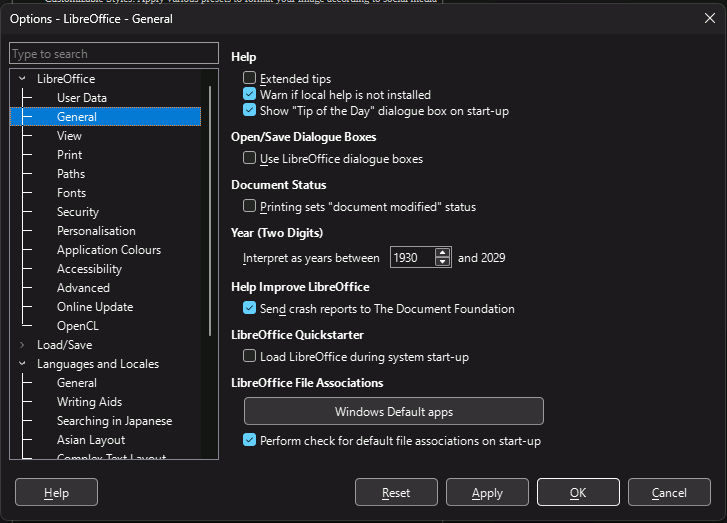Open the Writing Aids options page
This screenshot has width=727, height=523.
89,402
